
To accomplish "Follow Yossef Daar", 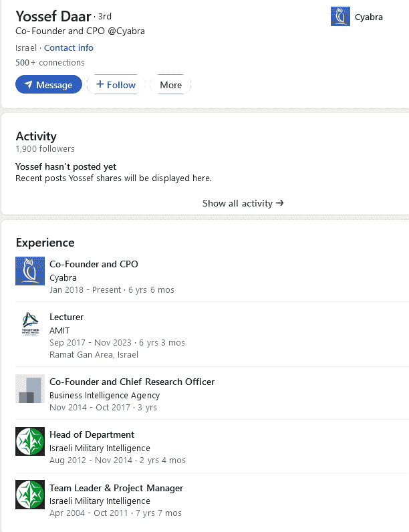I will coord(116,84).
